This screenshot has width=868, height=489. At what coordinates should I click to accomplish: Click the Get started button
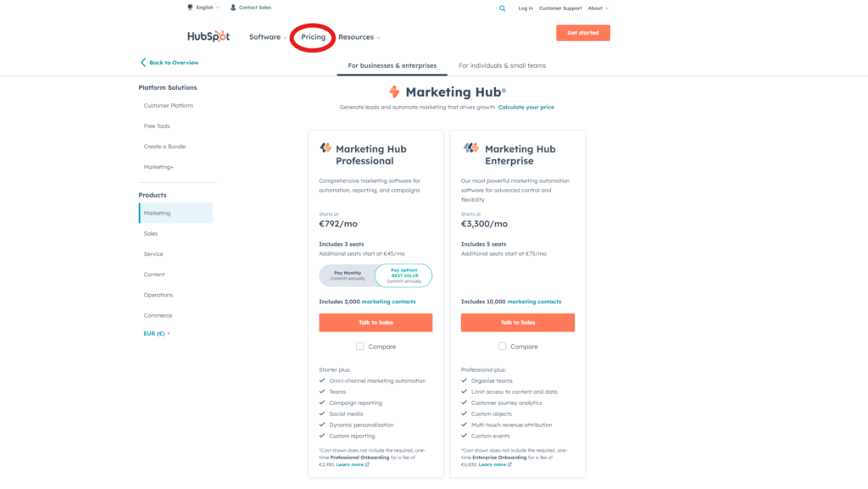click(x=583, y=33)
